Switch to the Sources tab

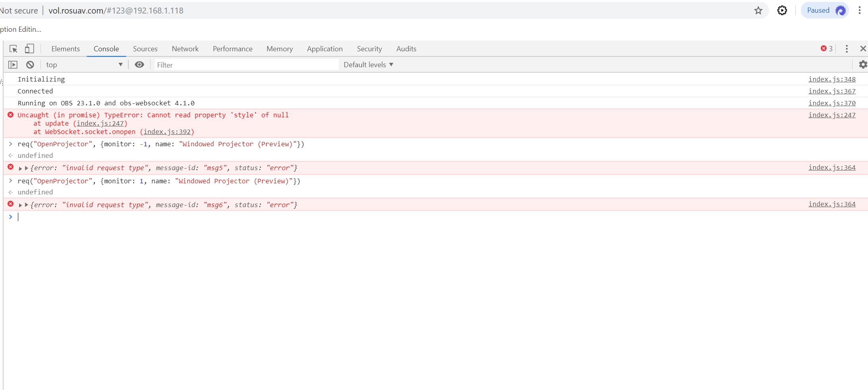coord(145,49)
